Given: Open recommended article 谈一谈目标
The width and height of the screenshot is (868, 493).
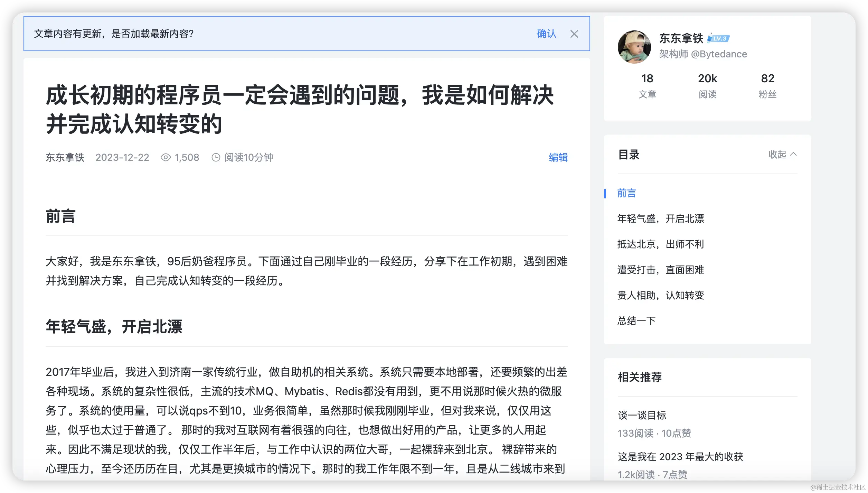Looking at the screenshot, I should coord(642,415).
